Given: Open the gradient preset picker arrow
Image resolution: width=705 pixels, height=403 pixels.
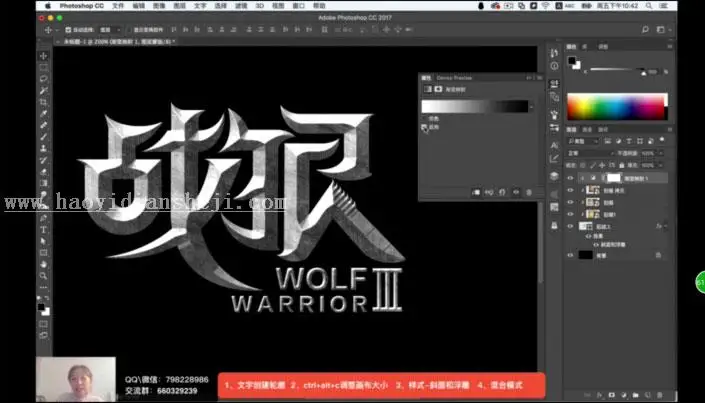Looking at the screenshot, I should pos(532,107).
